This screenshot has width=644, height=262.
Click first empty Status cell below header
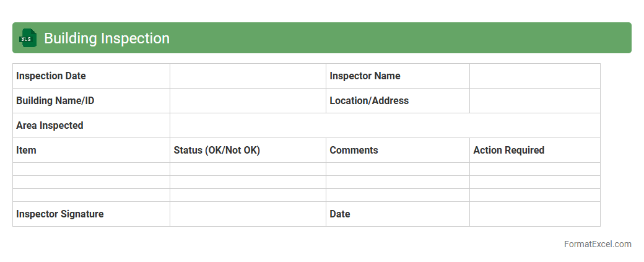click(248, 169)
